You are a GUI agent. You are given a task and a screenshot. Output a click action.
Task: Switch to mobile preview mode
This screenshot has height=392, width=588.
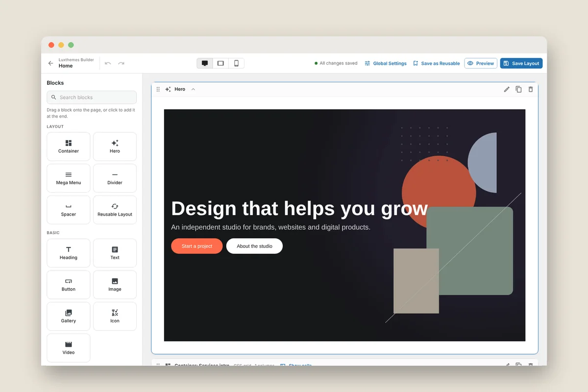[x=236, y=63]
